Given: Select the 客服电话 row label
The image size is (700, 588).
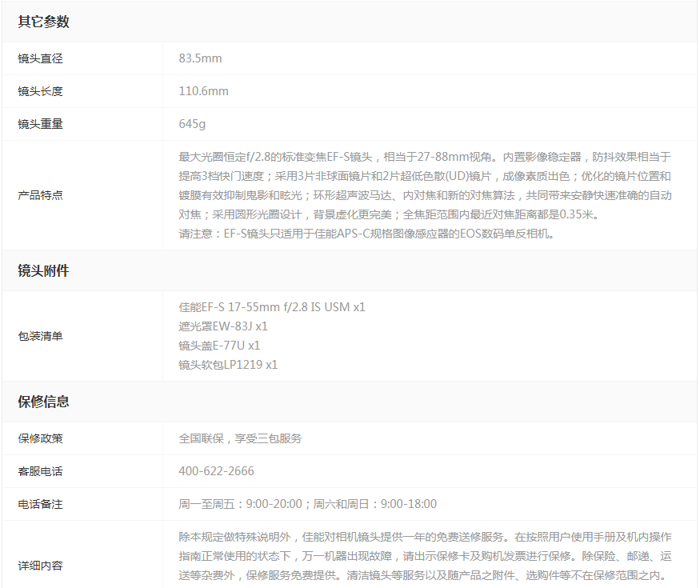Looking at the screenshot, I should pyautogui.click(x=40, y=471).
